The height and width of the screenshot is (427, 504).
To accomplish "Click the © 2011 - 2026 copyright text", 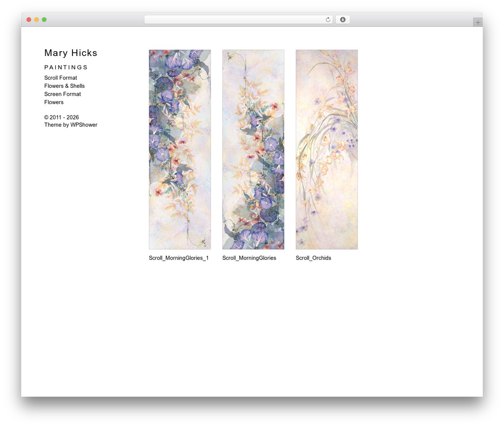I will click(x=61, y=117).
